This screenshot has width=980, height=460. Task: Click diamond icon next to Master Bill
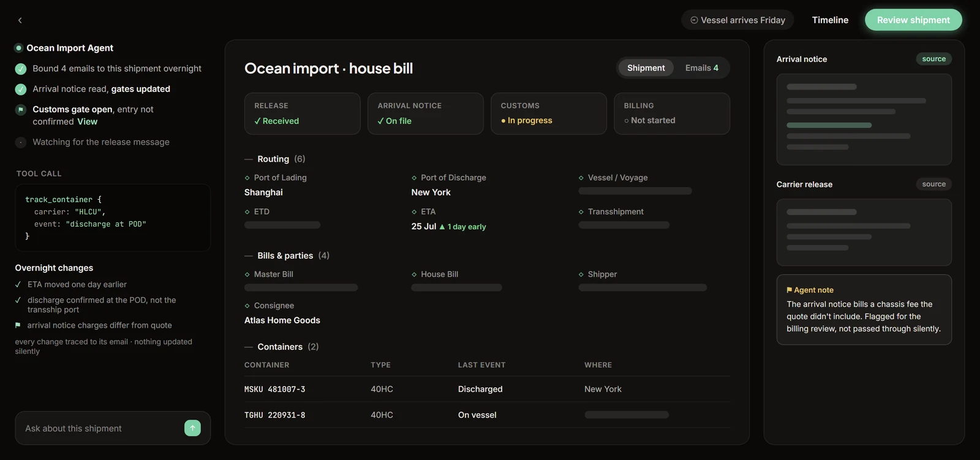[x=247, y=274]
